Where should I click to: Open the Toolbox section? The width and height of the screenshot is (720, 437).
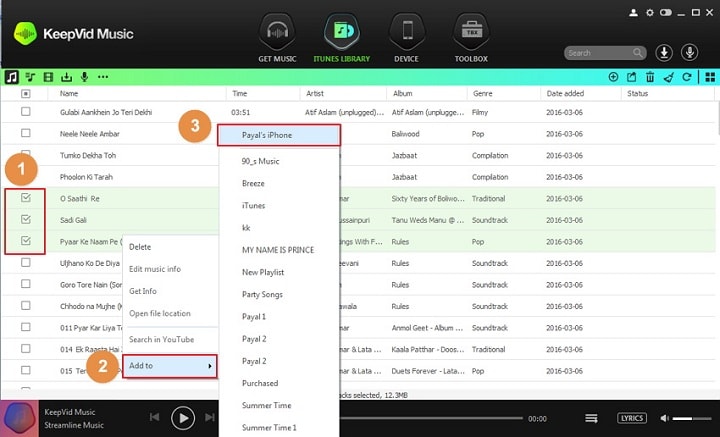(471, 39)
